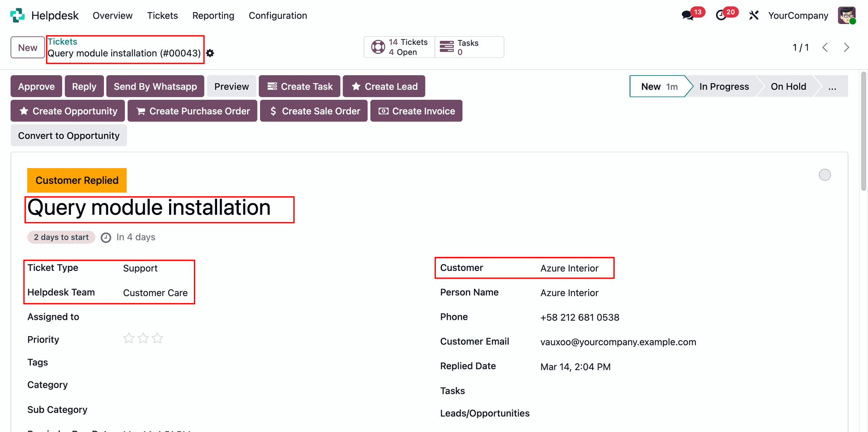Open the Configuration menu
Screen dimensions: 868x432
pyautogui.click(x=278, y=15)
